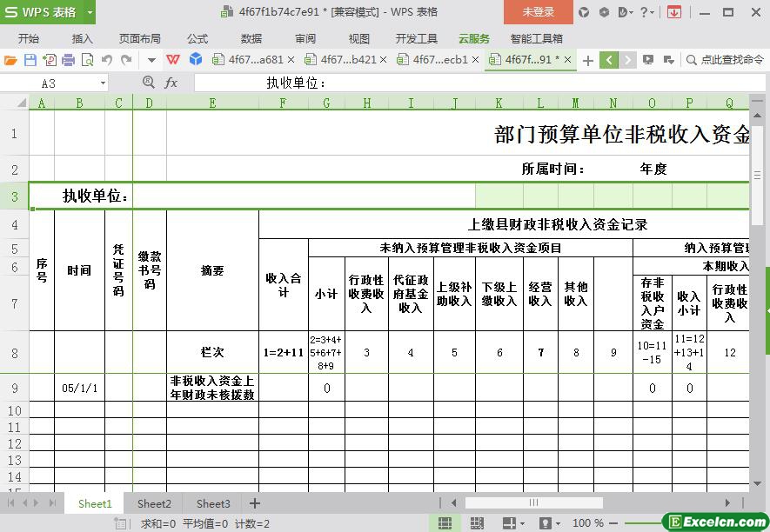Open the 插入 ribbon tab
770x532 pixels.
click(82, 39)
